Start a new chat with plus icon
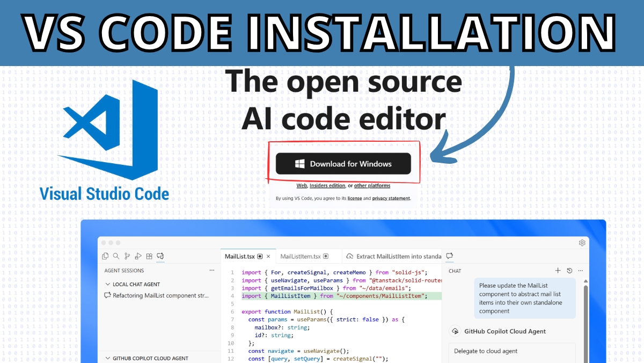 coord(558,271)
